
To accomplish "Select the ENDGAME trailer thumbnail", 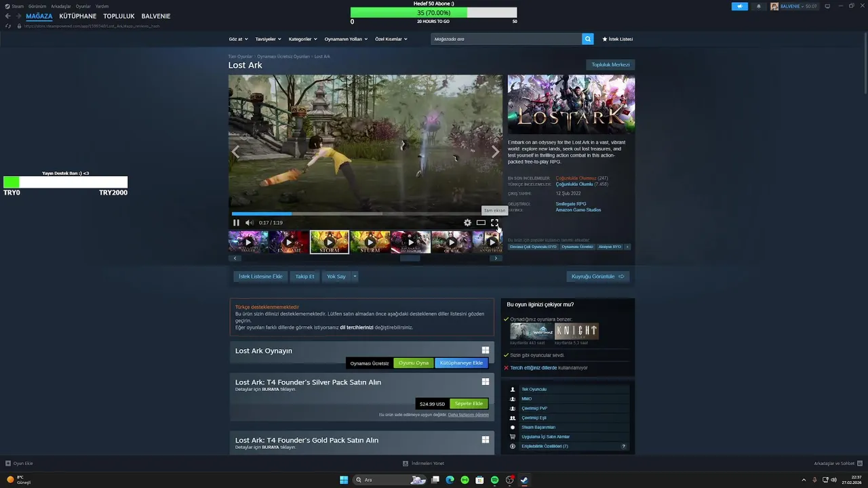I will [289, 242].
